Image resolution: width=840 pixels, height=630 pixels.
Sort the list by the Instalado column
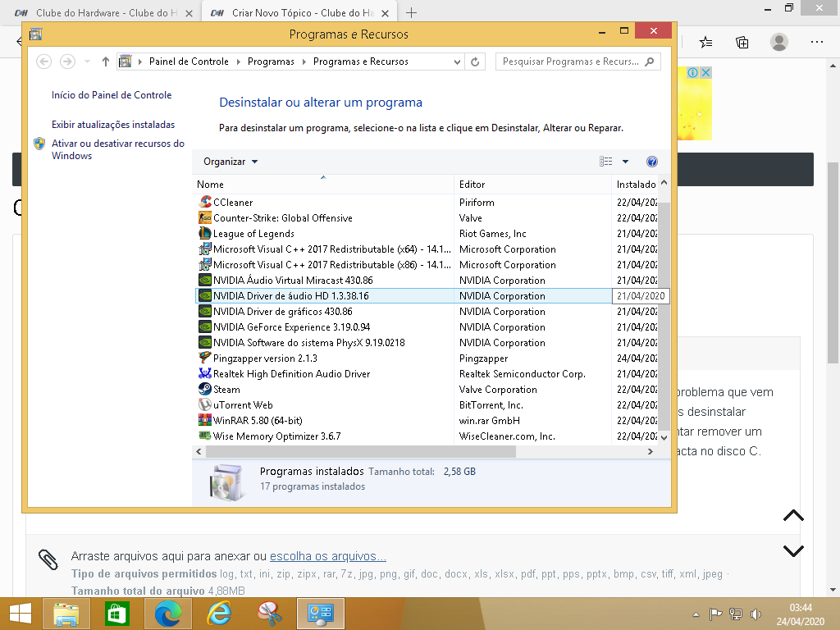click(x=636, y=184)
